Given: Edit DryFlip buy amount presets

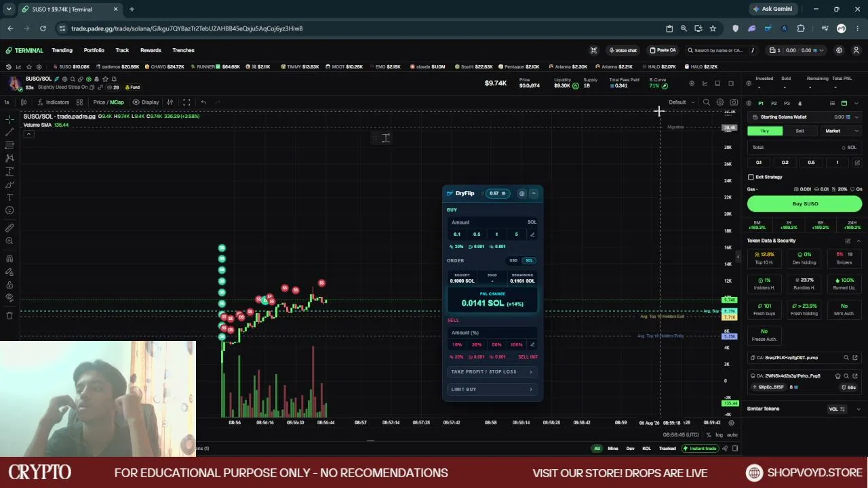Looking at the screenshot, I should click(x=532, y=235).
